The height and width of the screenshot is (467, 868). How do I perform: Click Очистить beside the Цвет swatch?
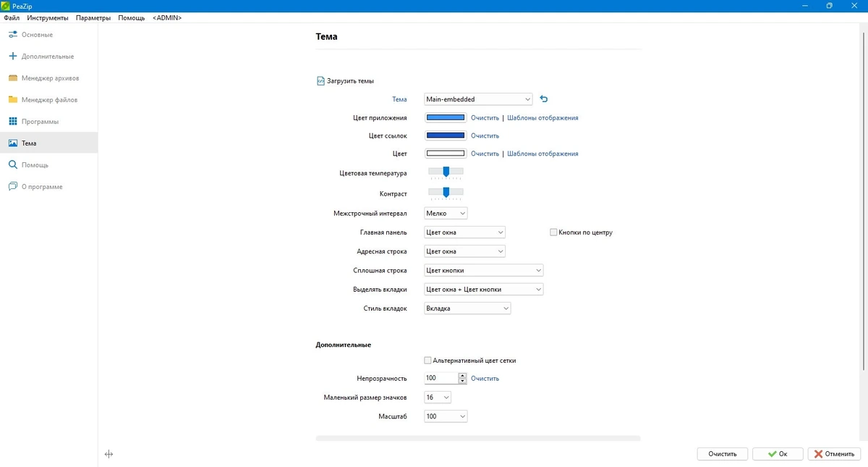[x=485, y=153]
